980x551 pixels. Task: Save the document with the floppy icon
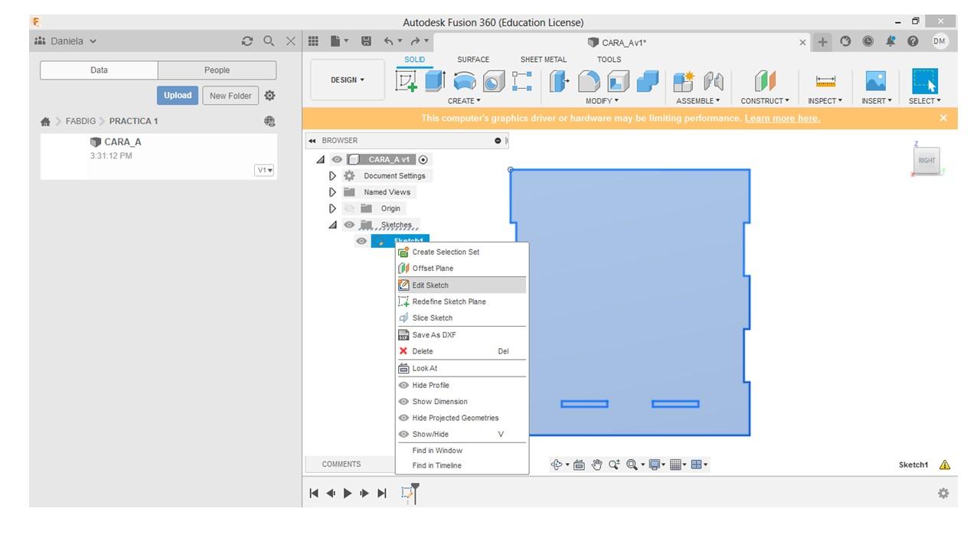click(x=366, y=41)
